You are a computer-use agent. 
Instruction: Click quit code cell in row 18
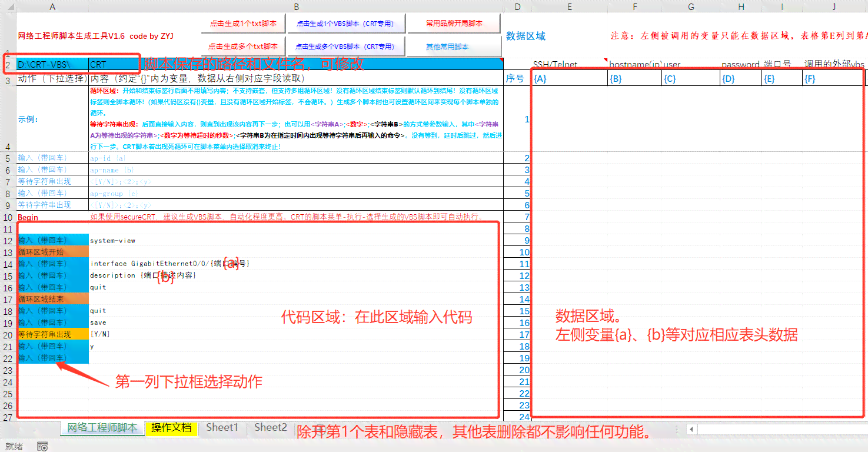point(296,311)
